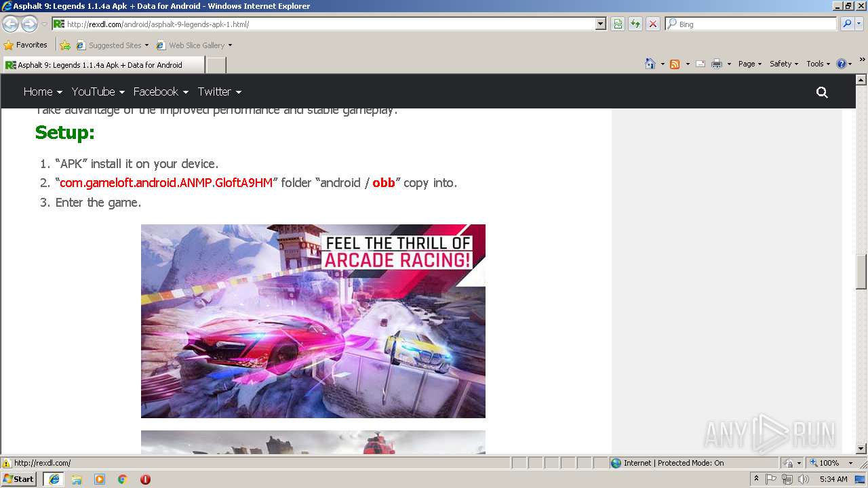Click the Home page icon in command bar
This screenshot has height=488, width=868.
(650, 64)
